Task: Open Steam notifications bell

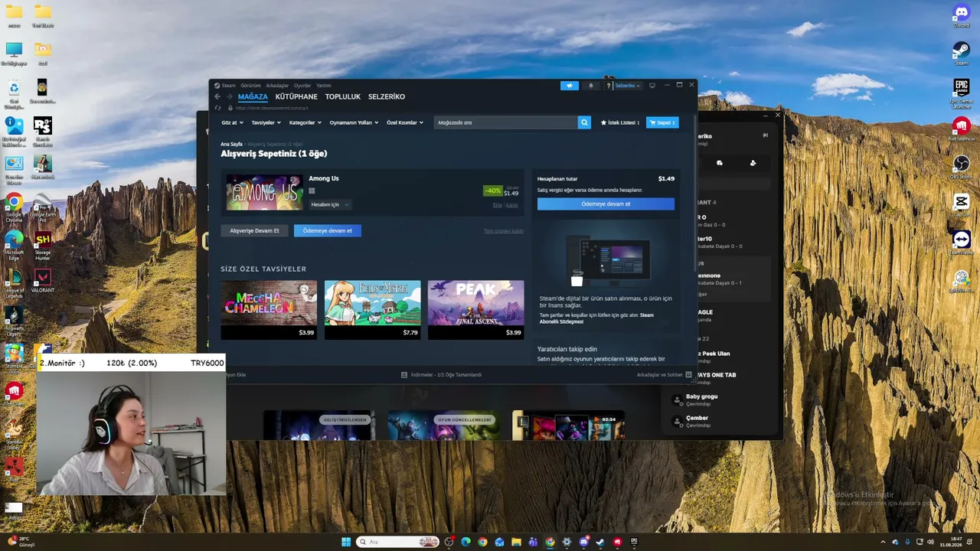Action: (590, 86)
